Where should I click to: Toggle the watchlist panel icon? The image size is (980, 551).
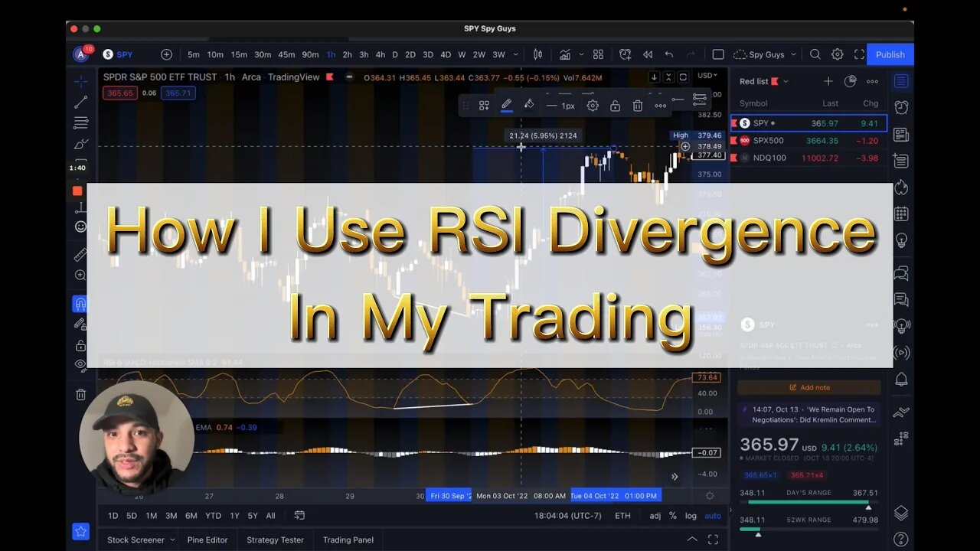901,81
